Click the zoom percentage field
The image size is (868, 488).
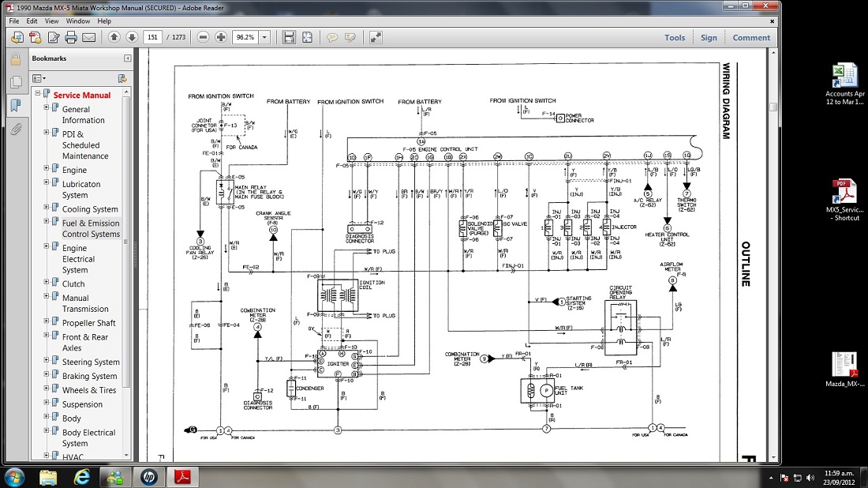(x=245, y=38)
